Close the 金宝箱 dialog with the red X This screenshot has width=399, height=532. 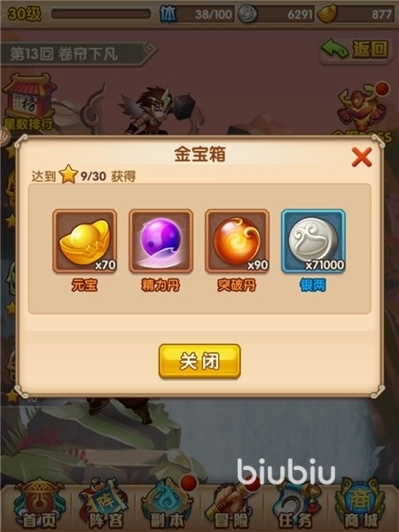(x=362, y=157)
